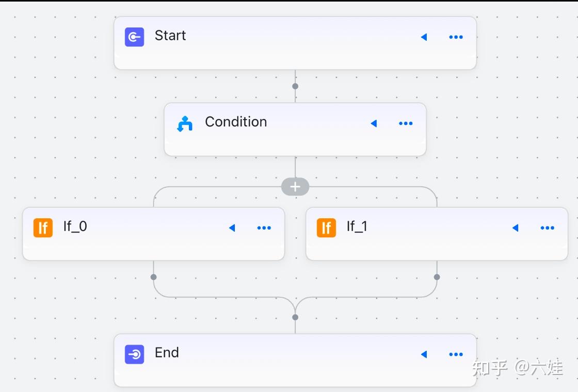
Task: Expand the If_0 node with its arrow
Action: (x=232, y=228)
